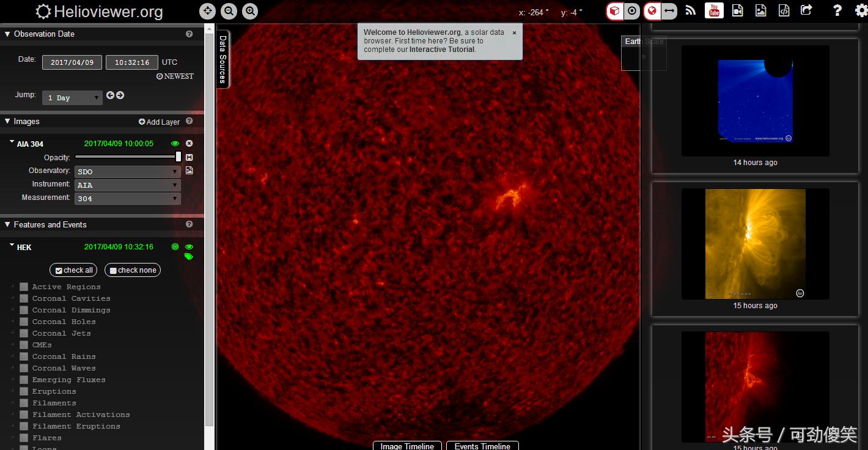Remove the AIA 304 layer
This screenshot has height=450, width=868.
pyautogui.click(x=189, y=144)
